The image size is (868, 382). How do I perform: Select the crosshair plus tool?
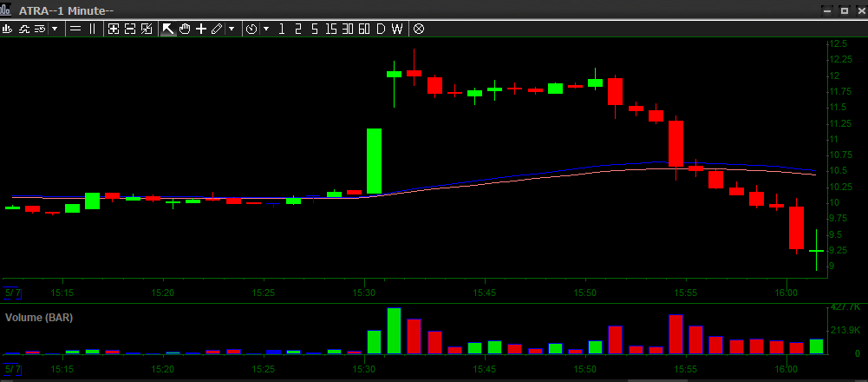[201, 29]
